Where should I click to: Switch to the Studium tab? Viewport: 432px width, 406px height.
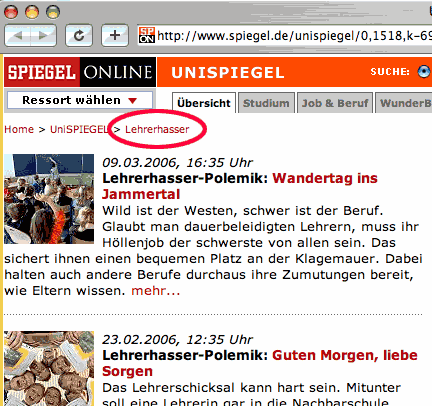[266, 103]
